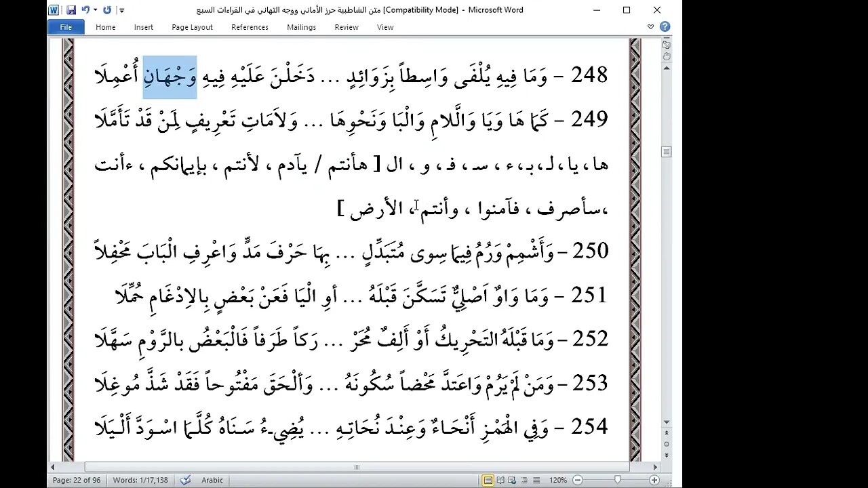Open the View ribbon tab
This screenshot has height=488, width=868.
385,27
